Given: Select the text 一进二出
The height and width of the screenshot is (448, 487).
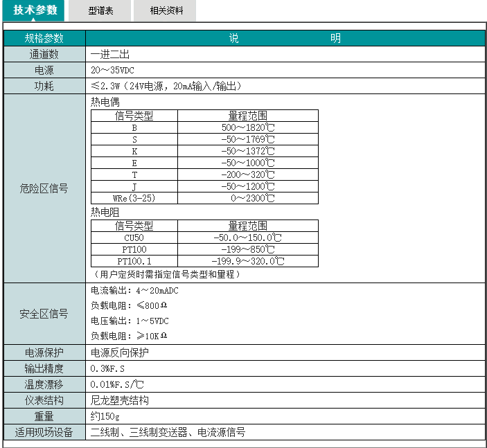Looking at the screenshot, I should (110, 54).
